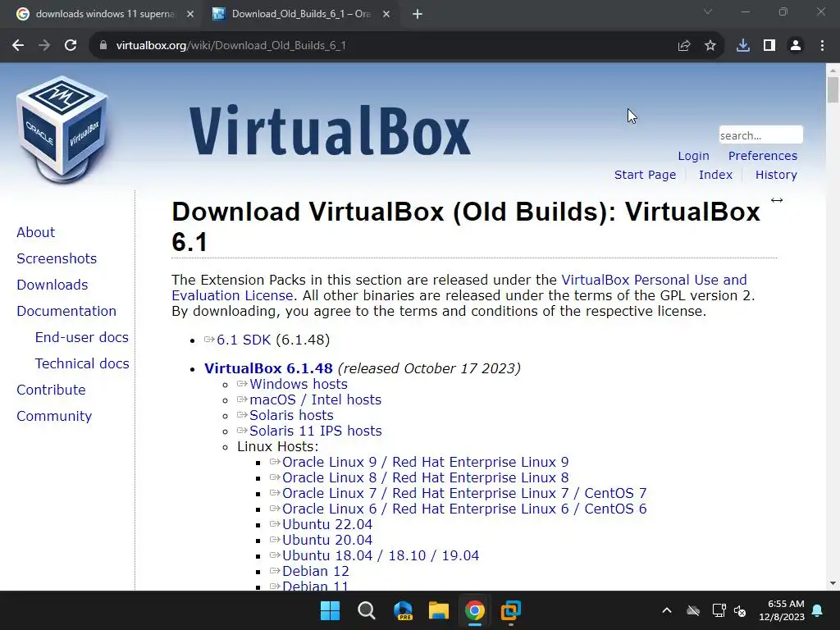
Task: Open File Explorer from taskbar
Action: point(439,610)
